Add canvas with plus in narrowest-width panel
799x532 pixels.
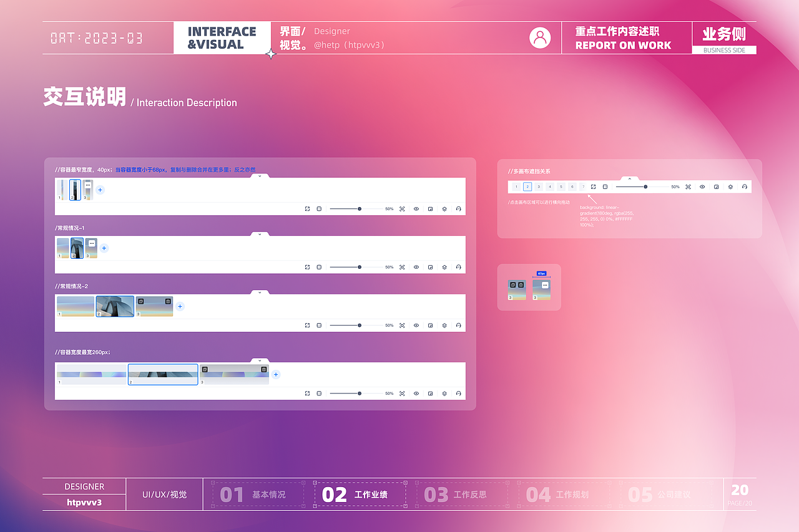[x=100, y=190]
